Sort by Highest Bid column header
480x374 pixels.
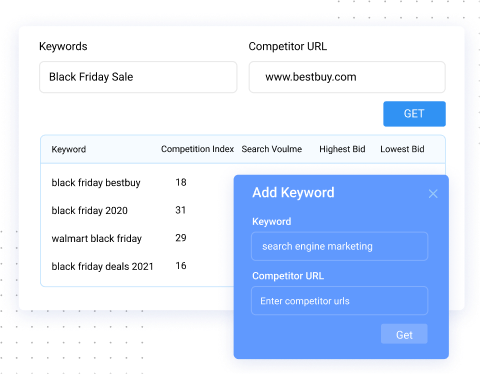342,149
